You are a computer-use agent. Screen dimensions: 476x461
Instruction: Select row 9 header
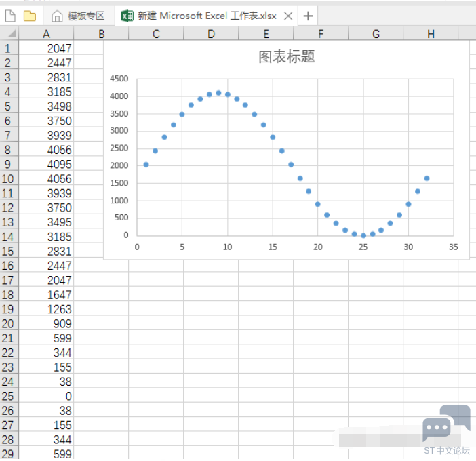pyautogui.click(x=9, y=164)
